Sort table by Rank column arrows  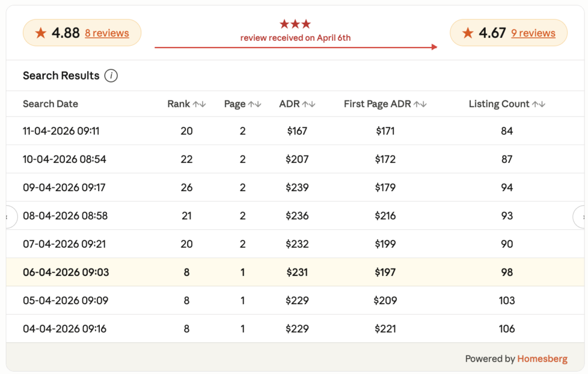pyautogui.click(x=199, y=104)
